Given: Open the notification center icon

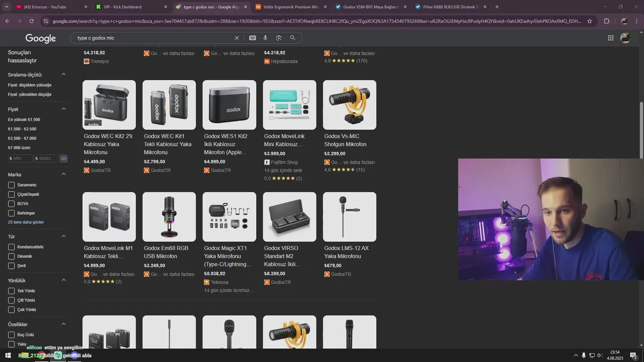Looking at the screenshot, I should click(633, 355).
